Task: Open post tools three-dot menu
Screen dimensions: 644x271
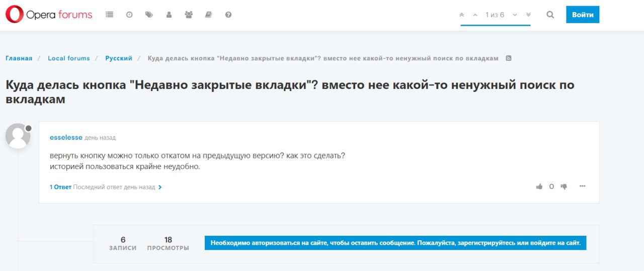Action: pyautogui.click(x=583, y=187)
